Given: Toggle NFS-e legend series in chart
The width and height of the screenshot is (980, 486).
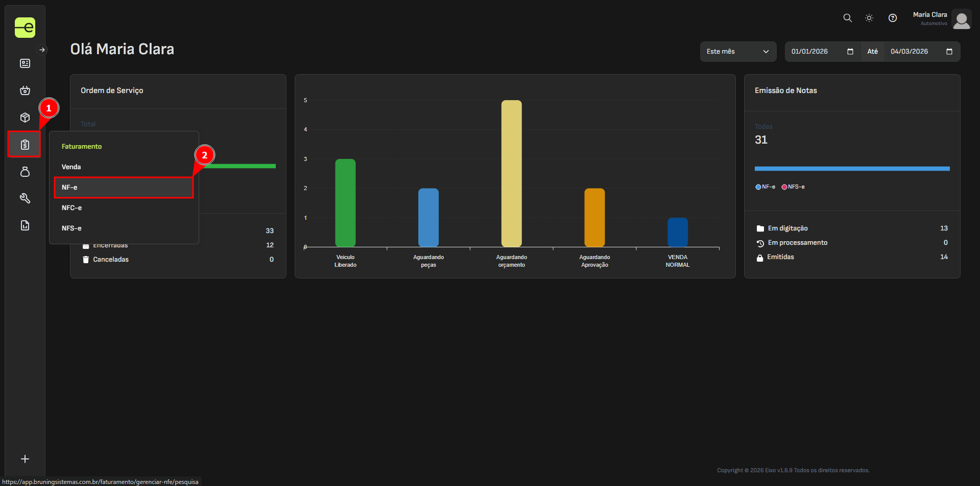Looking at the screenshot, I should (x=793, y=187).
